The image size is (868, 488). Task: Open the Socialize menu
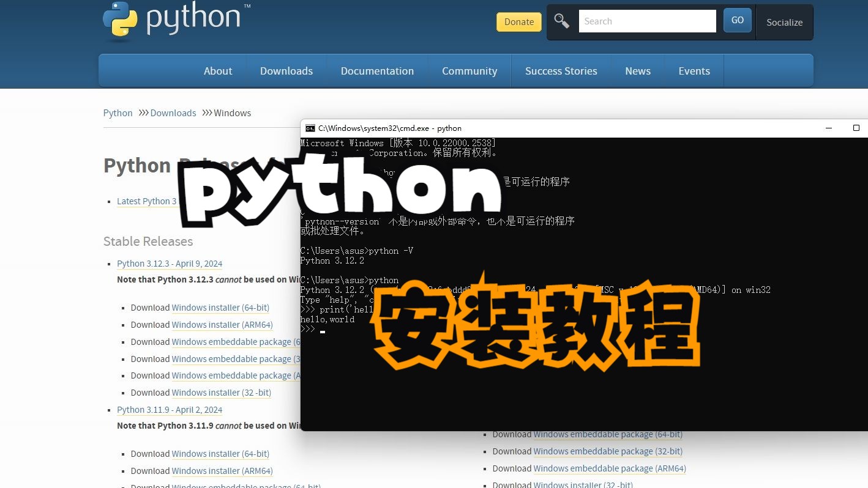[784, 22]
